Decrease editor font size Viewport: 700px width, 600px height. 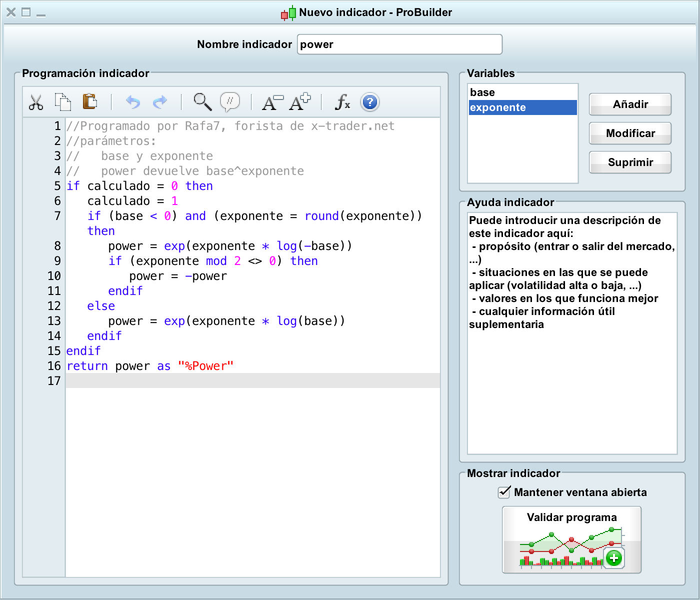272,102
